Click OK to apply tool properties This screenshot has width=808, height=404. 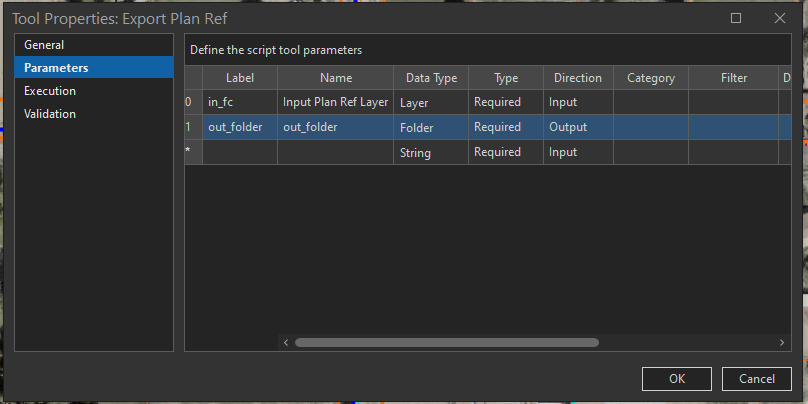click(677, 379)
